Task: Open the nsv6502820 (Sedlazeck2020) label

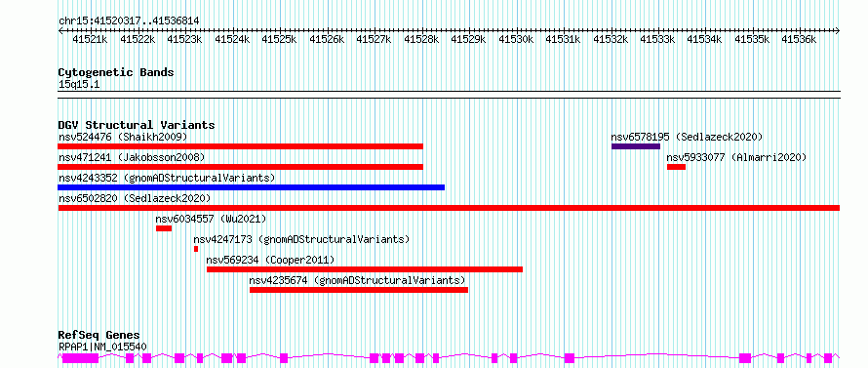Action: (136, 198)
